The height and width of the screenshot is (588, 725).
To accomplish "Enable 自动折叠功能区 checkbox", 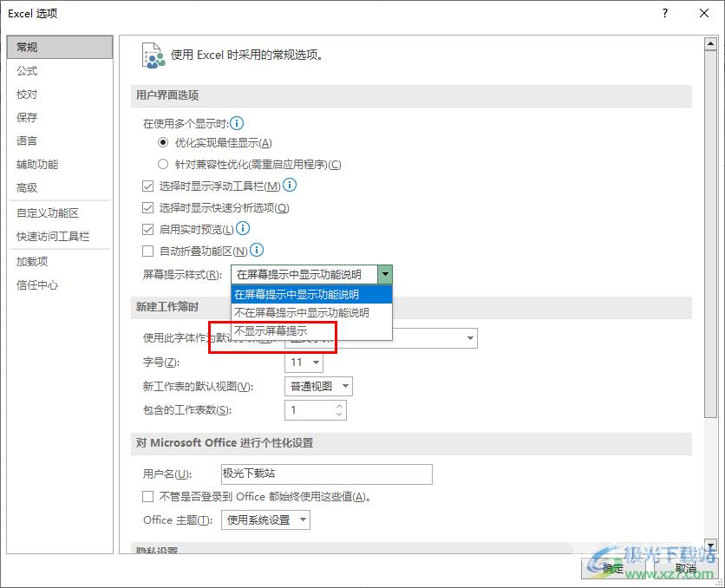I will (147, 251).
